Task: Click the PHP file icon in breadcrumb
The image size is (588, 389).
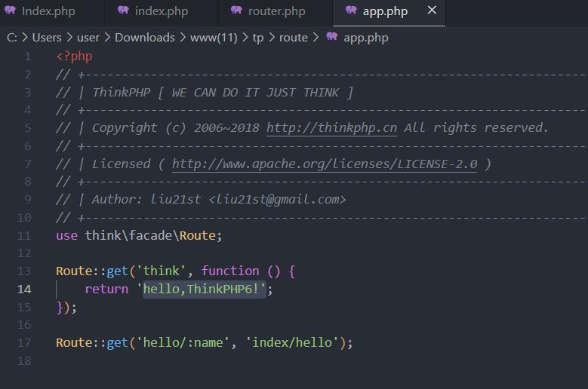Action: coord(331,37)
